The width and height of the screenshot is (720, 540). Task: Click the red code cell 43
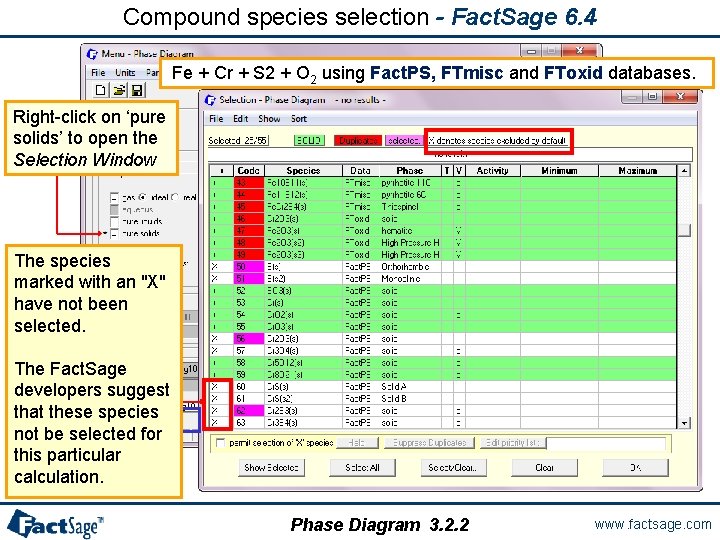pyautogui.click(x=249, y=183)
